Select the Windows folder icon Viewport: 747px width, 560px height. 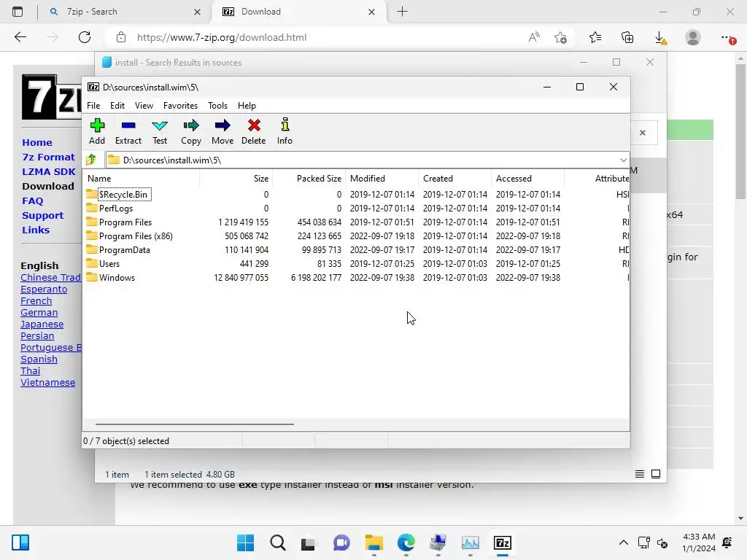click(x=91, y=277)
